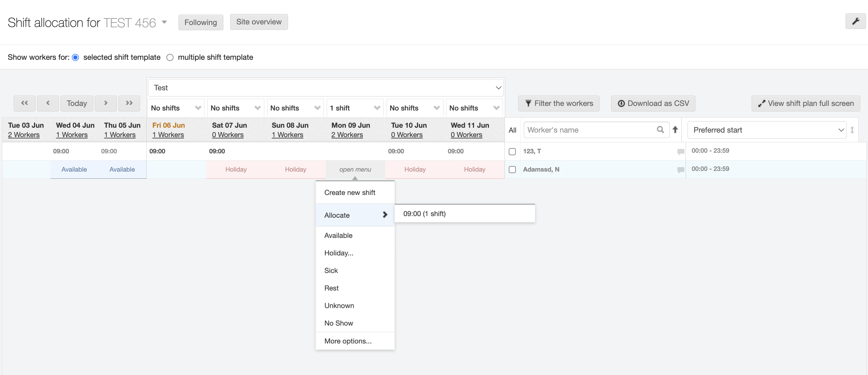
Task: Jump back with double-left arrow button
Action: (24, 103)
